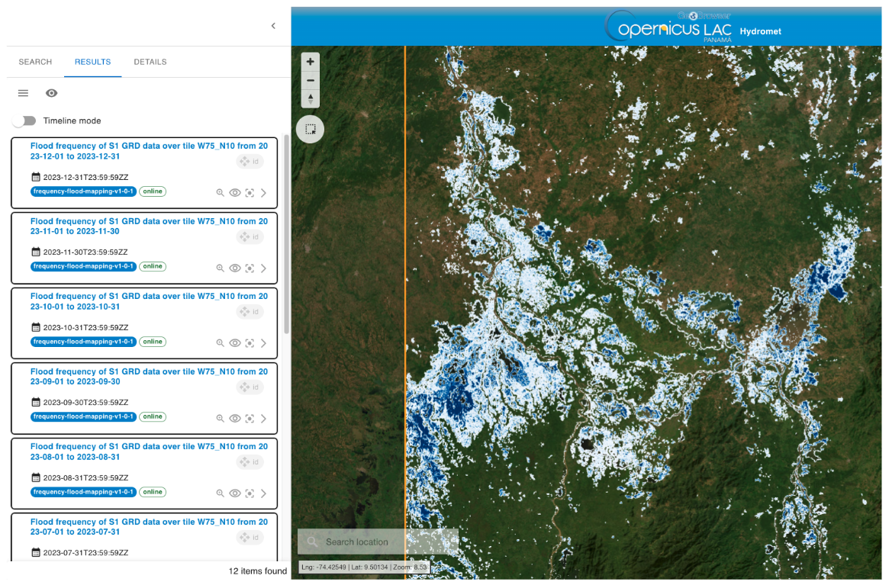This screenshot has width=889, height=588.
Task: Zoom to the 2023-09 flood frequency result
Action: click(x=220, y=419)
